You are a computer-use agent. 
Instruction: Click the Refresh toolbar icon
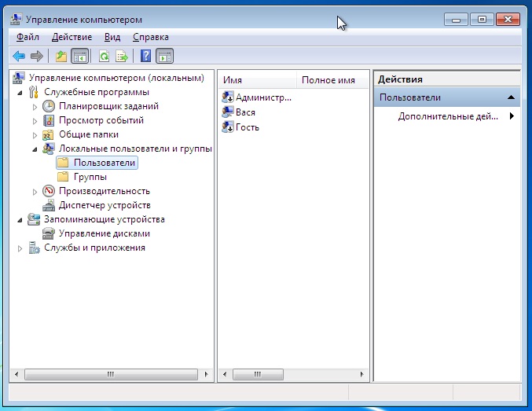pos(104,56)
